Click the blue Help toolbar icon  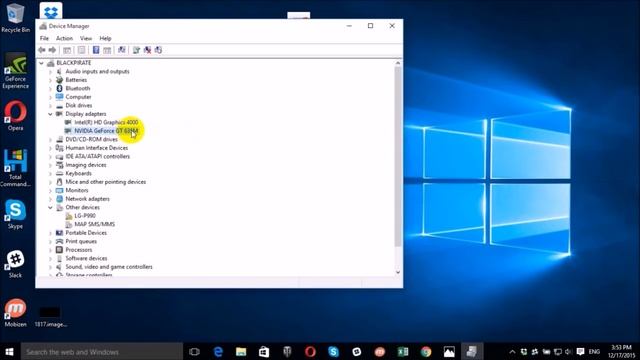coord(96,50)
